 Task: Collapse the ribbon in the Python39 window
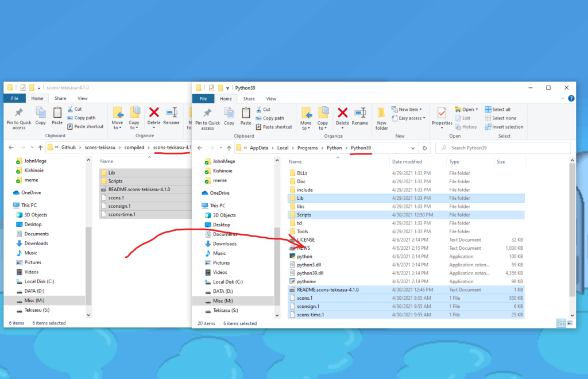click(563, 99)
